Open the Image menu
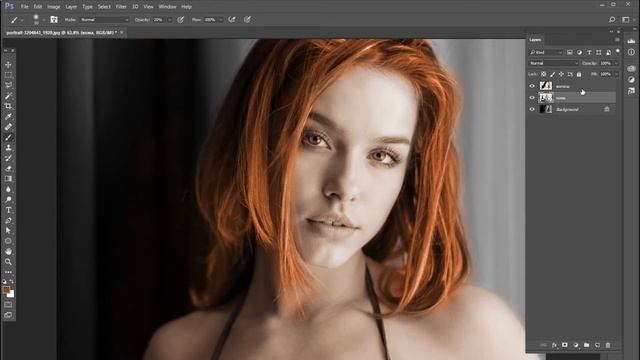Screen dimensions: 640x360 (x=53, y=7)
